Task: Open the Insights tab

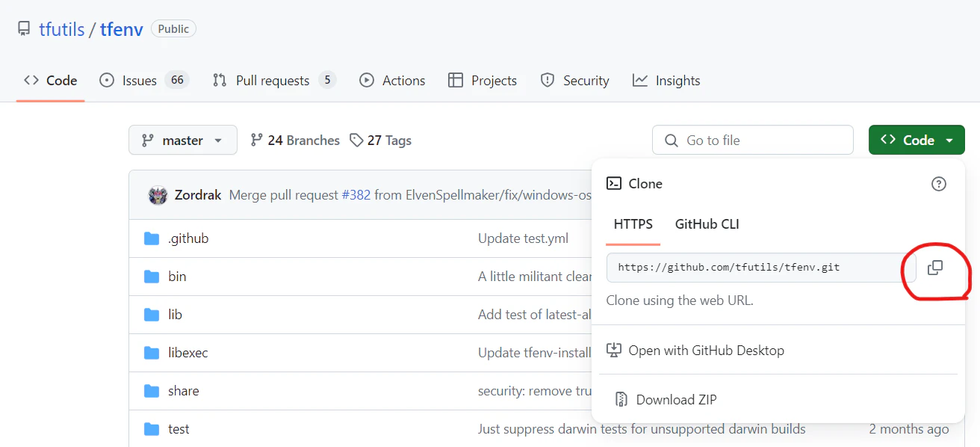Action: coord(666,80)
